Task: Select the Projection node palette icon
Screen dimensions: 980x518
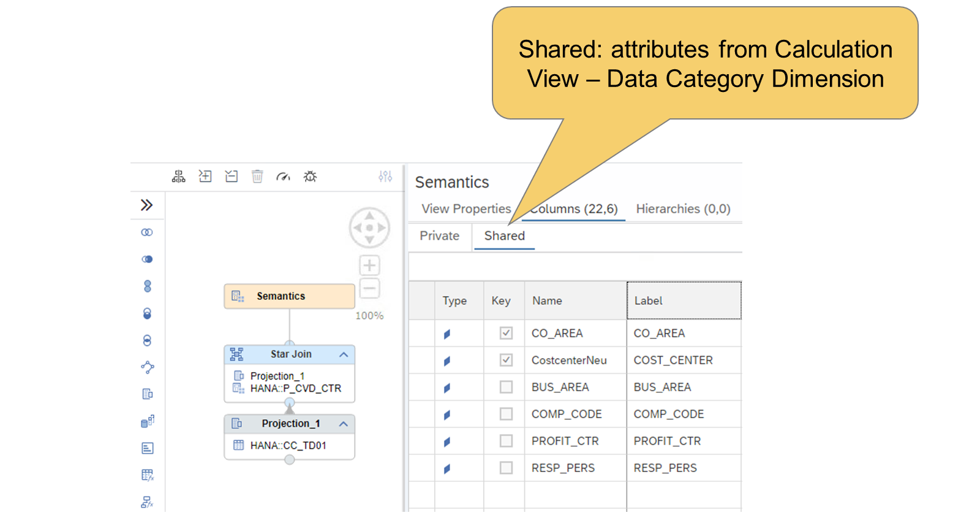Action: 147,394
